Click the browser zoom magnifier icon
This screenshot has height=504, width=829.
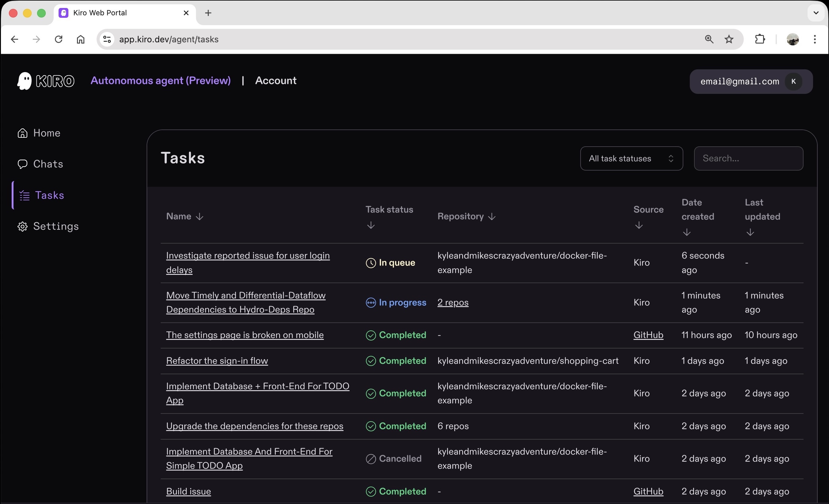tap(709, 39)
